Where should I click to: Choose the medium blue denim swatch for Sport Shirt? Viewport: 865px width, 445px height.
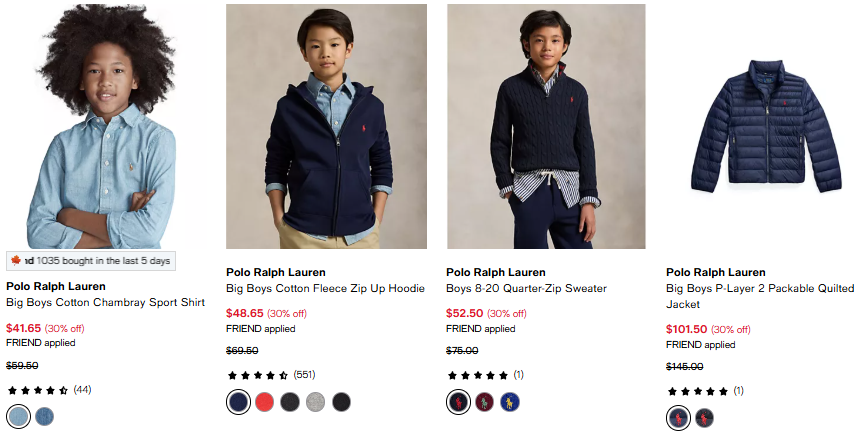pos(45,416)
